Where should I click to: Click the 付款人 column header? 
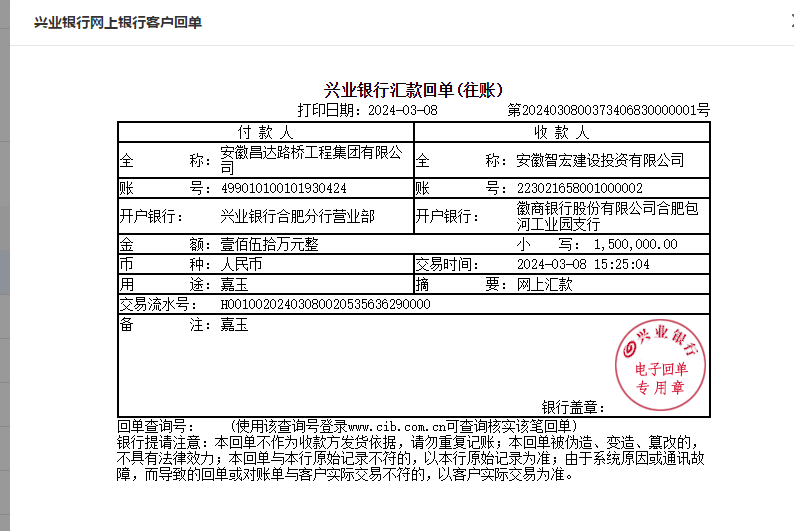pyautogui.click(x=265, y=132)
